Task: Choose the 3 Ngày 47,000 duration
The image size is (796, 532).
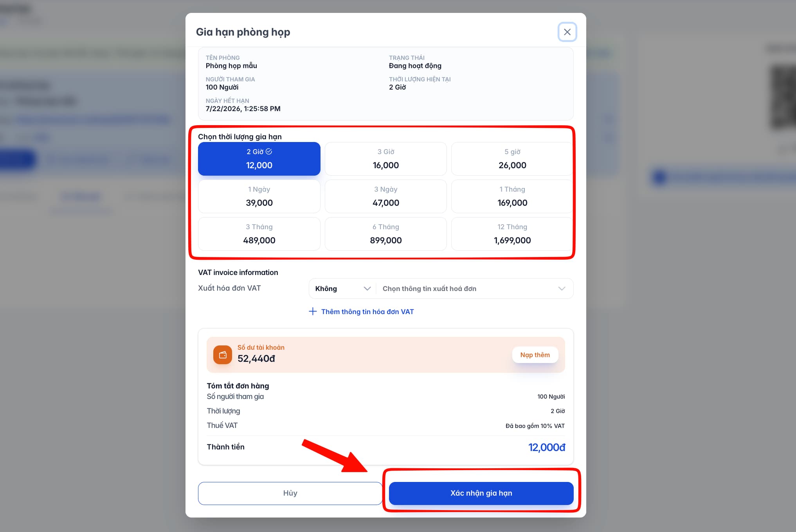Action: pyautogui.click(x=386, y=196)
